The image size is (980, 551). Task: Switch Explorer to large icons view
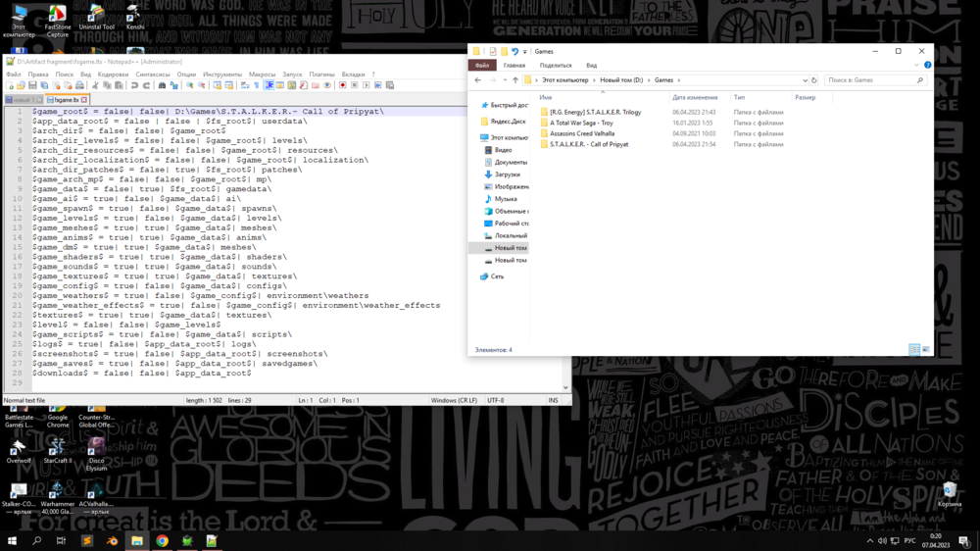point(925,350)
